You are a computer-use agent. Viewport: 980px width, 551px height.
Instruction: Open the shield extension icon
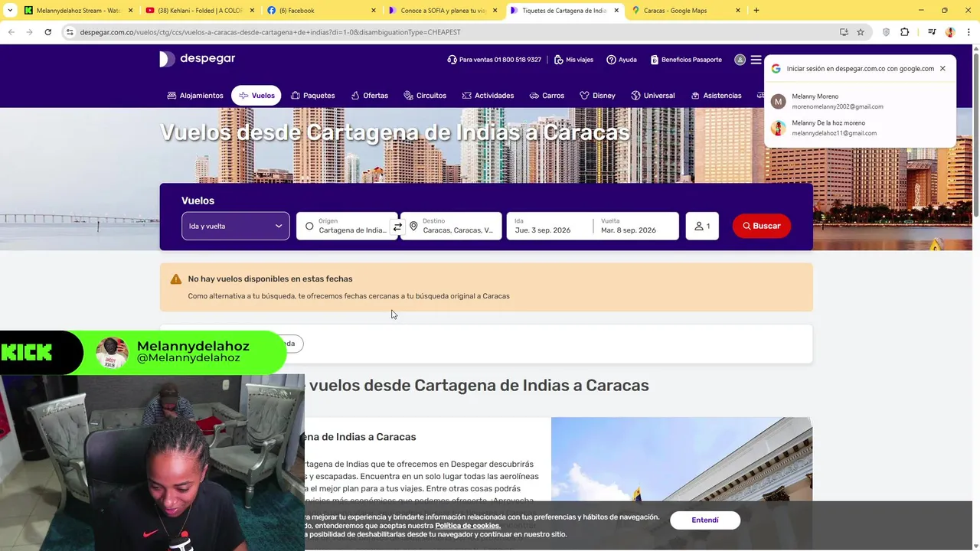(x=887, y=32)
